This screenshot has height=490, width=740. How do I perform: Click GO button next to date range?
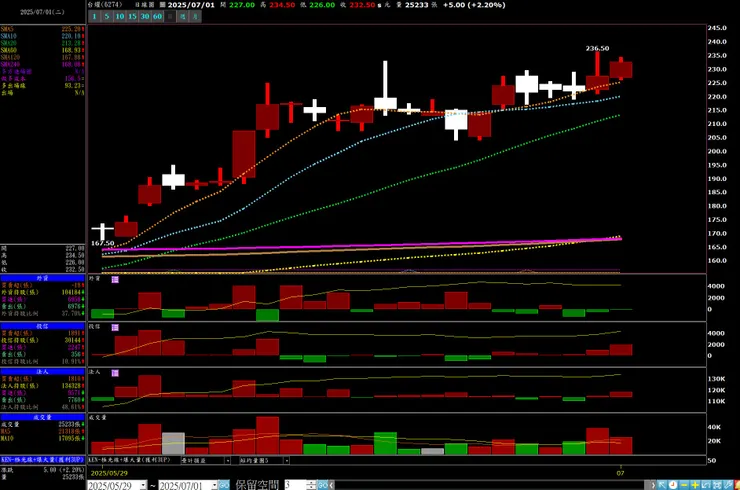(x=224, y=485)
